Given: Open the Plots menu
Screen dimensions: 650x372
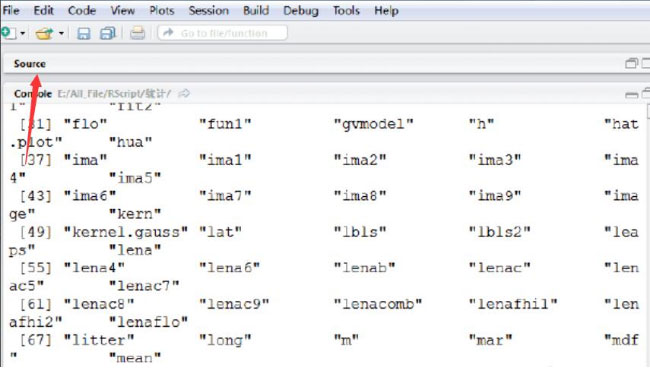Looking at the screenshot, I should (162, 10).
